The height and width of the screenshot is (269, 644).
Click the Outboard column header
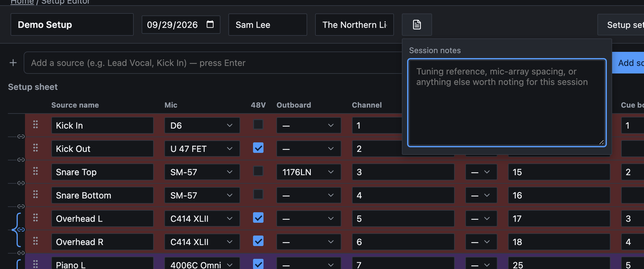tap(294, 105)
